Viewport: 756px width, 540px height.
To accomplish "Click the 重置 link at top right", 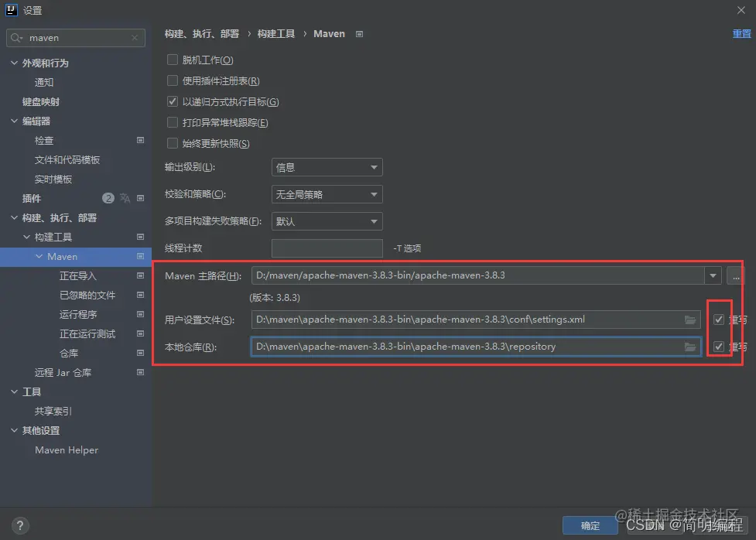I will tap(741, 33).
